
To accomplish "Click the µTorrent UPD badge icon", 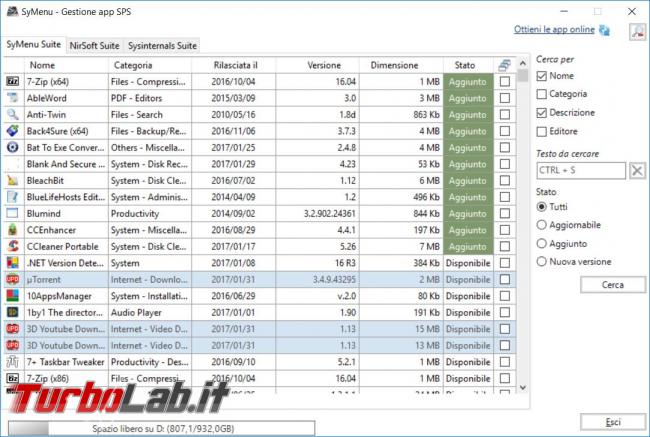I will point(13,279).
